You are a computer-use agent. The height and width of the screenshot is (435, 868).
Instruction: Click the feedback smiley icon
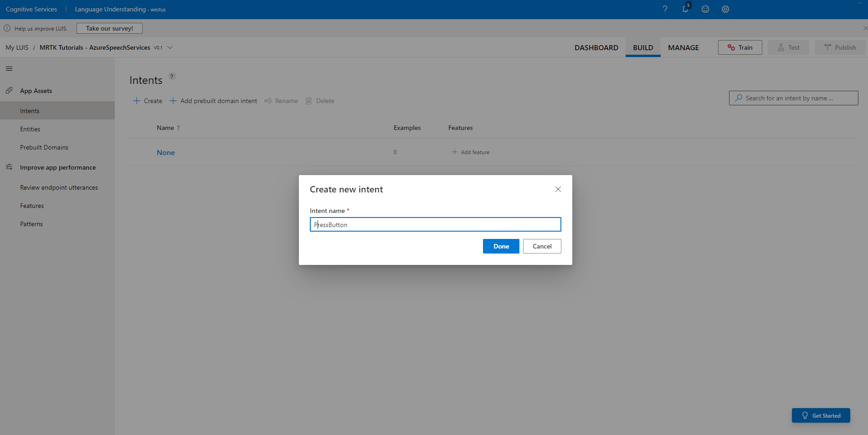tap(705, 9)
